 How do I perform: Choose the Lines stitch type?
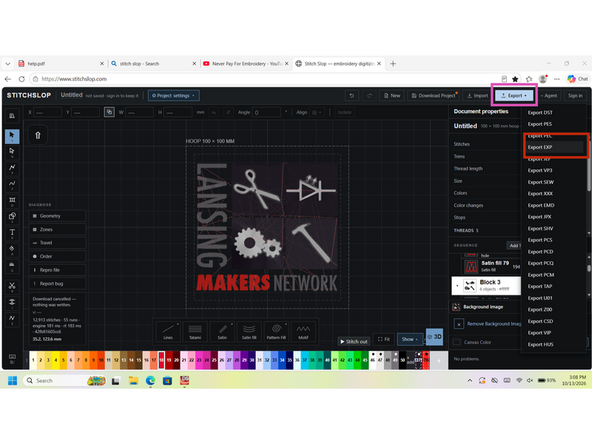tap(168, 331)
